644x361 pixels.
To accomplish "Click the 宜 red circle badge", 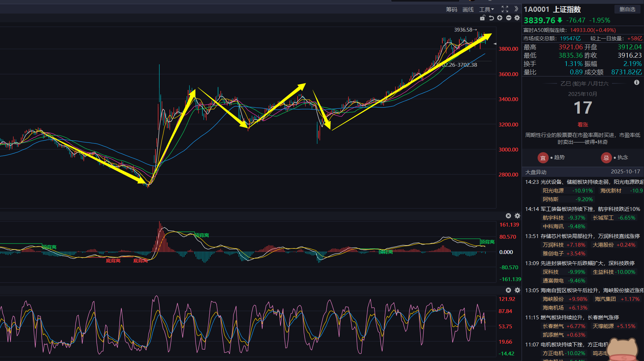I will 543,158.
